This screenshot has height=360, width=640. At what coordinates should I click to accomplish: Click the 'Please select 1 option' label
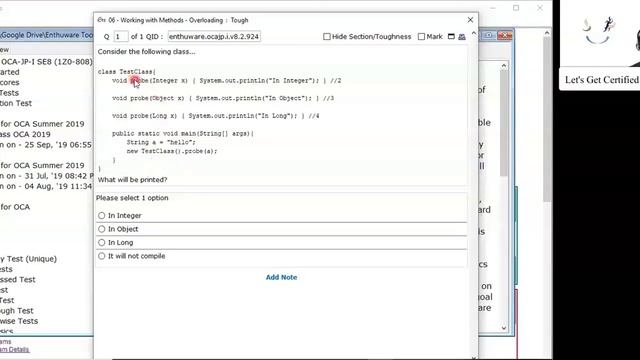[x=132, y=198]
